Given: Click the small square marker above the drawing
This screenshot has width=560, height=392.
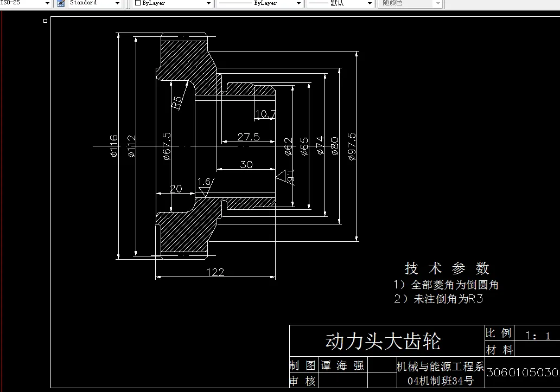Looking at the screenshot, I should coord(44,21).
